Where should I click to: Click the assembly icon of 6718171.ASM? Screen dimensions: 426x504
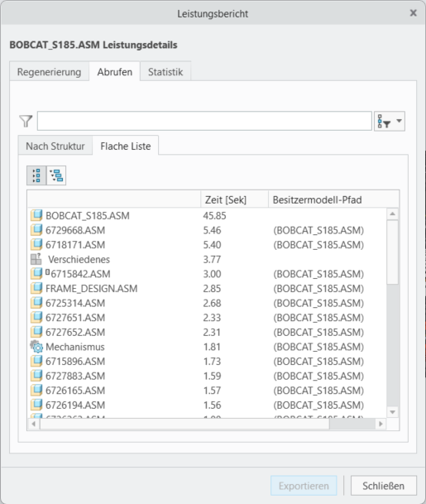click(36, 244)
